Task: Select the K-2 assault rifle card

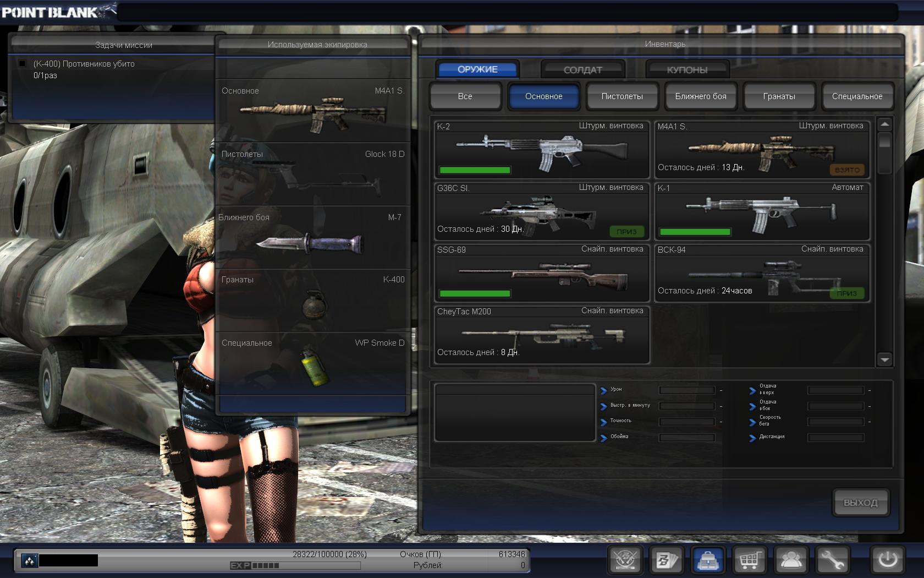Action: (x=542, y=149)
